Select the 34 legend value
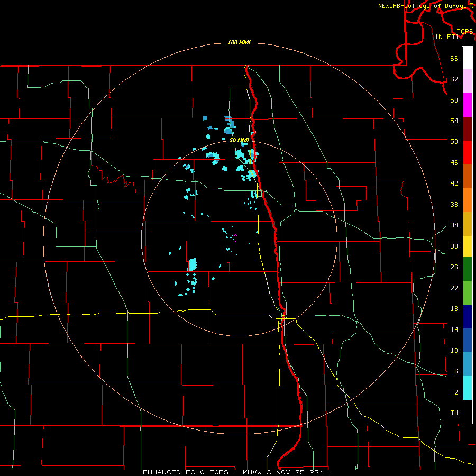The image size is (476, 476). [x=454, y=225]
